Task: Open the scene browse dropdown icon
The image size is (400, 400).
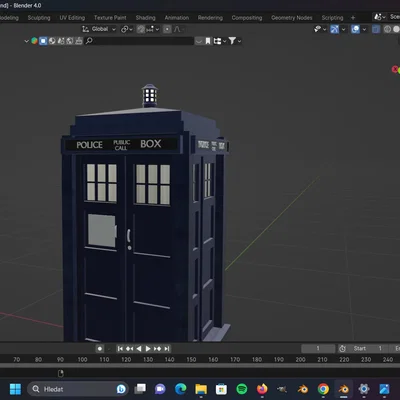Action: (x=380, y=17)
